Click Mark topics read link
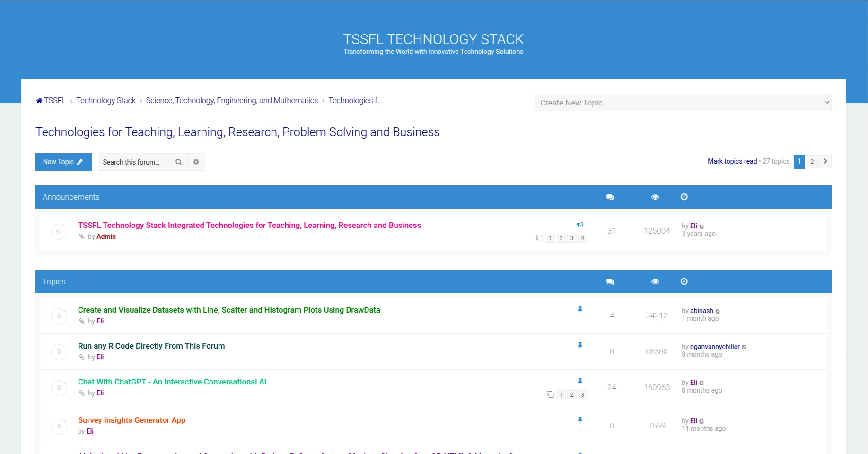The image size is (868, 454). pos(732,161)
